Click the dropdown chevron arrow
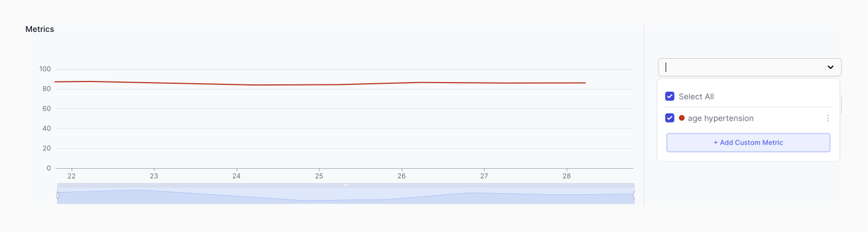 [x=830, y=67]
